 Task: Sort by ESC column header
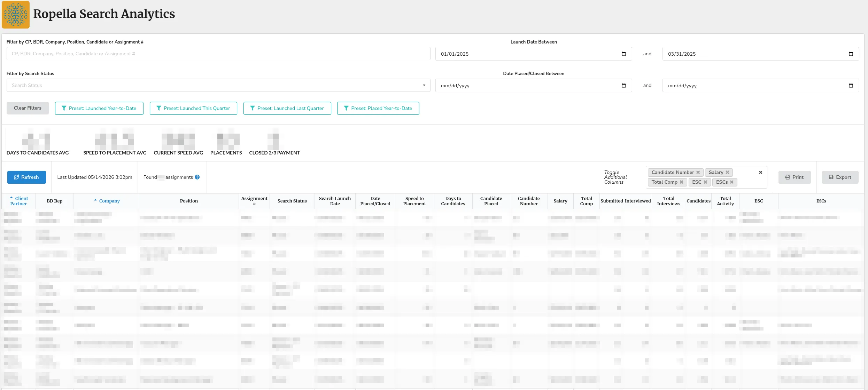tap(759, 201)
